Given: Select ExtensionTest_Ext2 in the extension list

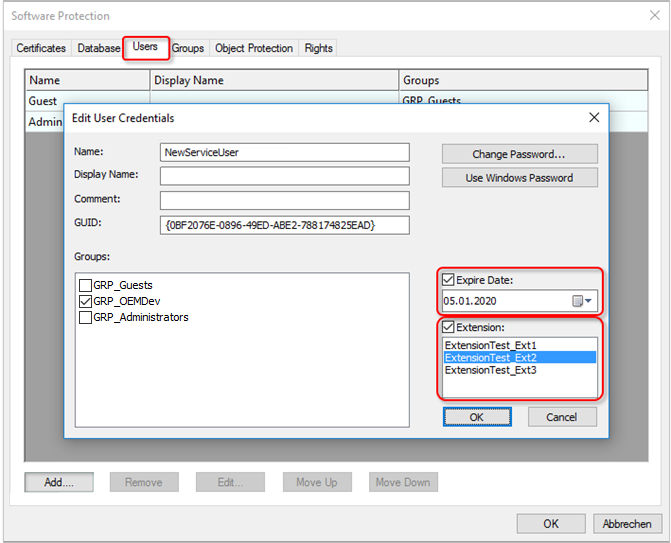Looking at the screenshot, I should click(x=520, y=357).
